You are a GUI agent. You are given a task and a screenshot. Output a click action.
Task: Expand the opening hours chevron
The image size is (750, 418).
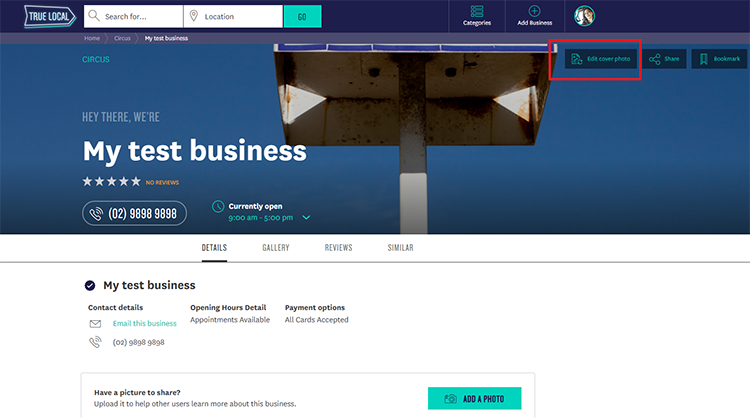[x=306, y=218]
